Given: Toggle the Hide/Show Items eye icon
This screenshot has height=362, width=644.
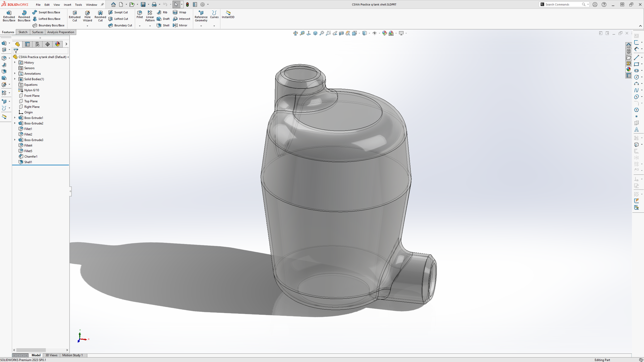Looking at the screenshot, I should (375, 33).
